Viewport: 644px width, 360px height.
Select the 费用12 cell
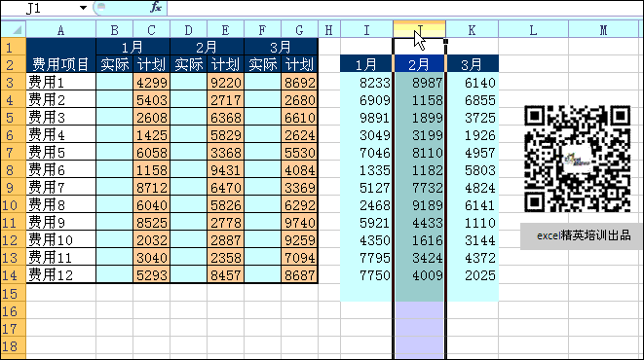(x=60, y=274)
